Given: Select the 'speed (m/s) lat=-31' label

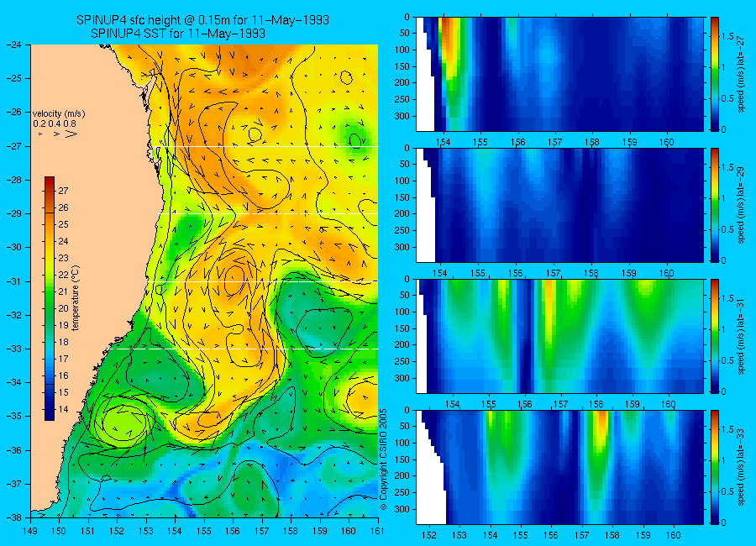Looking at the screenshot, I should click(x=742, y=336).
